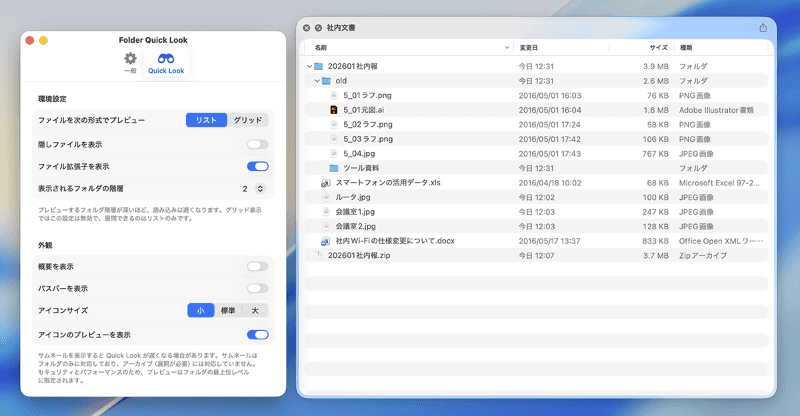Viewport: 800px width, 416px height.
Task: Select the 5_01ラフ.png file name
Action: pos(367,95)
